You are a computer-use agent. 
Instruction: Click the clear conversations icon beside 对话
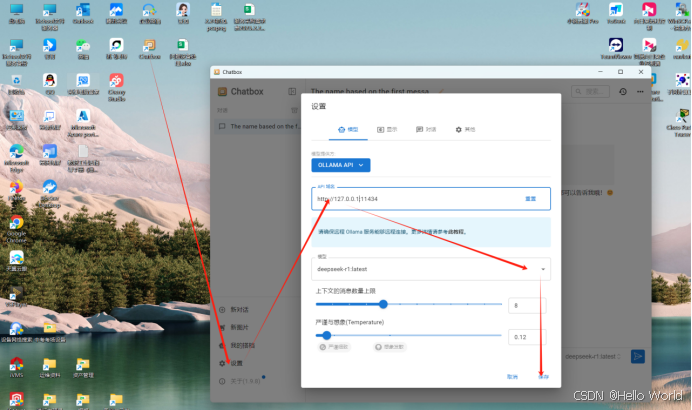(x=294, y=110)
